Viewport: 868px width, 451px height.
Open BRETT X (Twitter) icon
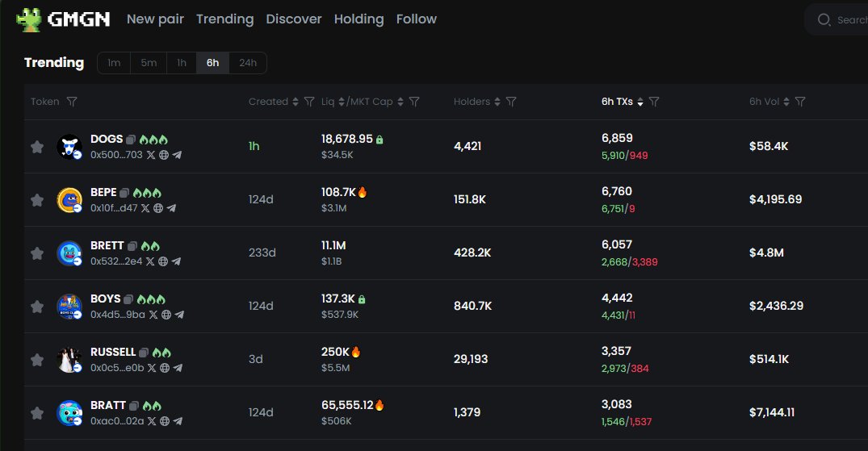pyautogui.click(x=150, y=261)
